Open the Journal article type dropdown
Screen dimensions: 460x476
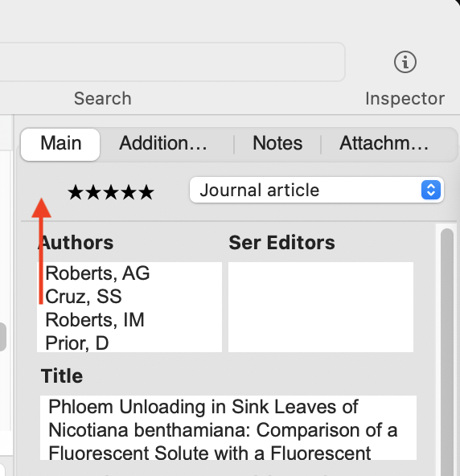click(x=316, y=190)
